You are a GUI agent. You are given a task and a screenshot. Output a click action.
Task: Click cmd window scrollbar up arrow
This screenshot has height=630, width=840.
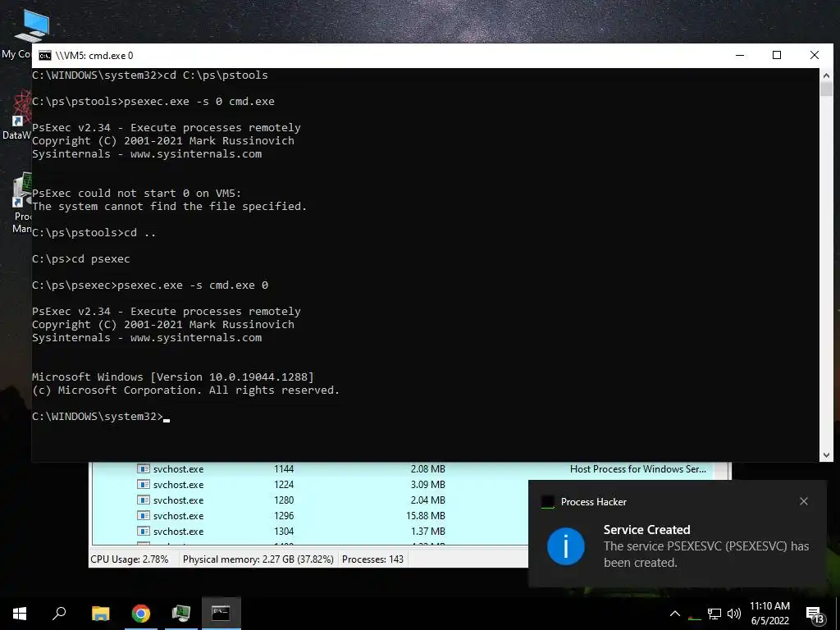[x=826, y=75]
